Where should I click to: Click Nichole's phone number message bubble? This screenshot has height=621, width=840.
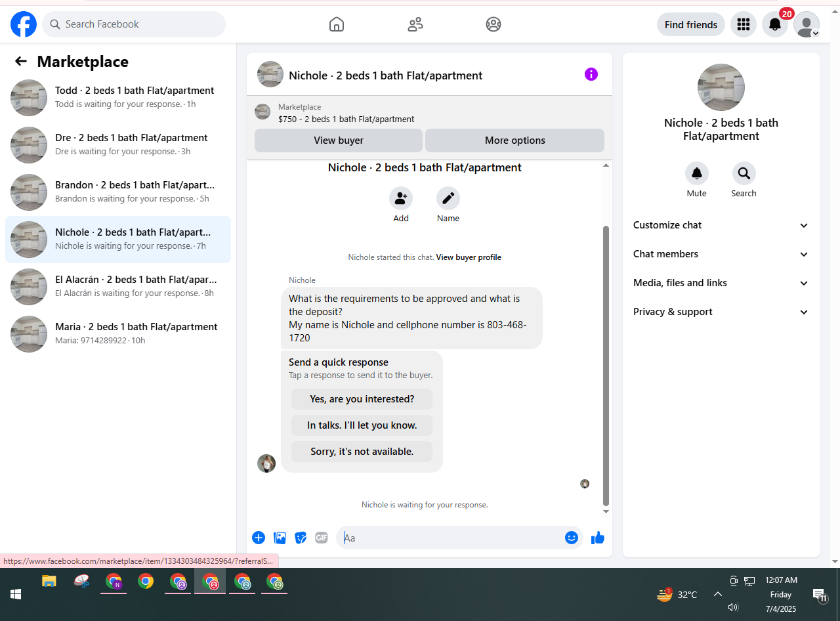tap(412, 318)
